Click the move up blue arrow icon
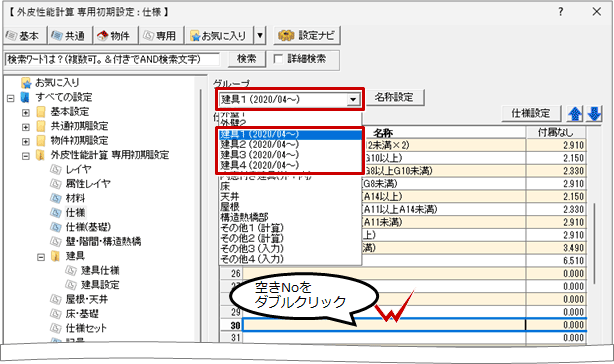The image size is (614, 364). point(575,114)
